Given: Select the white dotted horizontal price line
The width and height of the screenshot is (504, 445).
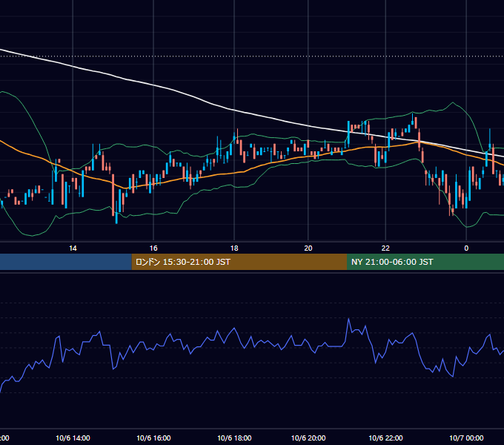Looking at the screenshot, I should coord(252,56).
